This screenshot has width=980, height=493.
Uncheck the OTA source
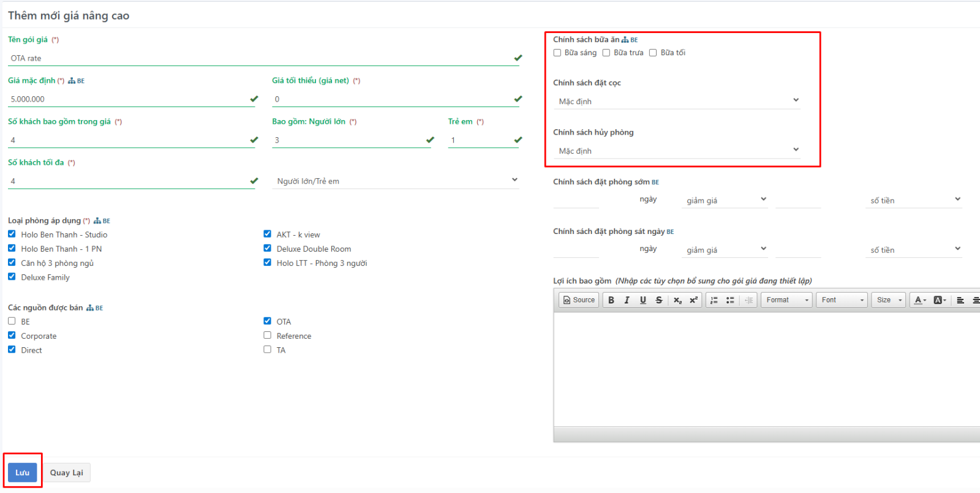[267, 321]
